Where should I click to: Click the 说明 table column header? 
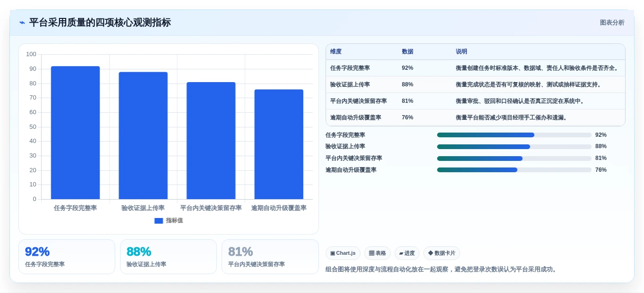pos(462,52)
